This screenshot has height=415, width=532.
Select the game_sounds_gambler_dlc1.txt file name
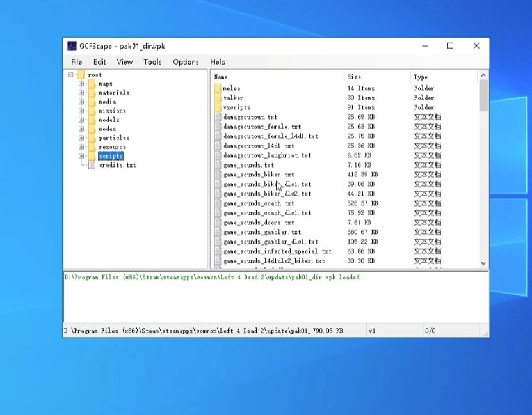(271, 242)
